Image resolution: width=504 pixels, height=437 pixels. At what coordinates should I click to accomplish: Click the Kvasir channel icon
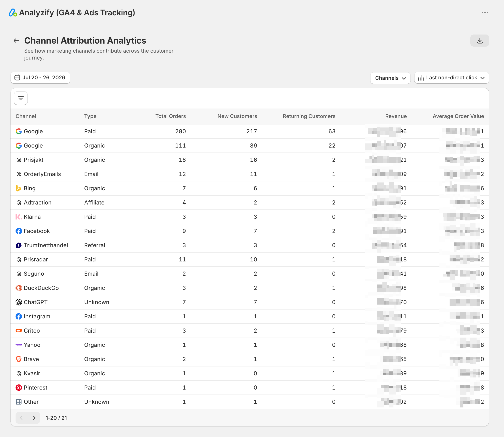pyautogui.click(x=19, y=373)
